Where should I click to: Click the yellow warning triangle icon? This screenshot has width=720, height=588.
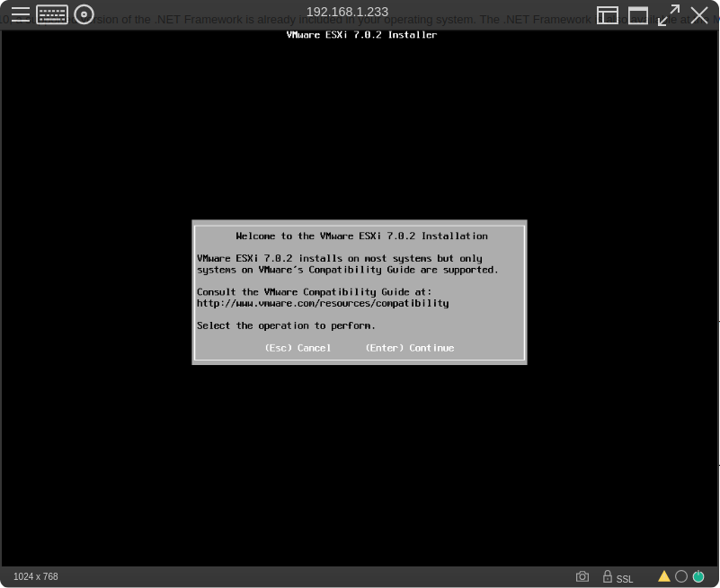pyautogui.click(x=664, y=576)
